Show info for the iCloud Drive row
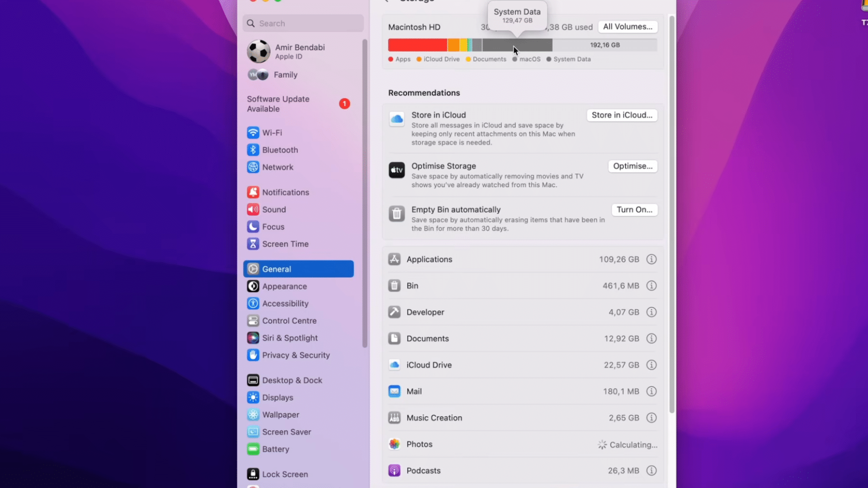This screenshot has width=868, height=488. point(651,365)
